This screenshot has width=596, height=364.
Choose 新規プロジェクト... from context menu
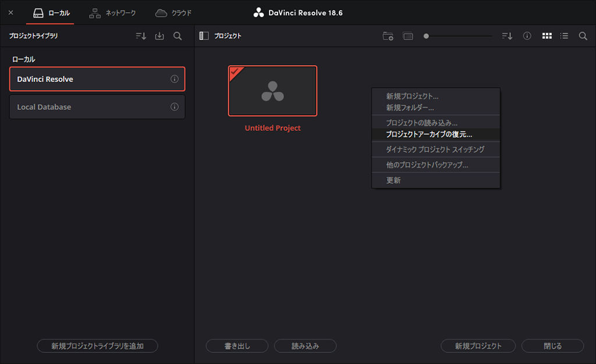(x=435, y=97)
